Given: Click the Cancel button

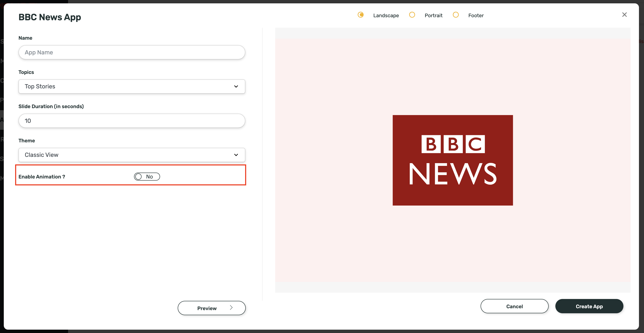Looking at the screenshot, I should click(514, 306).
